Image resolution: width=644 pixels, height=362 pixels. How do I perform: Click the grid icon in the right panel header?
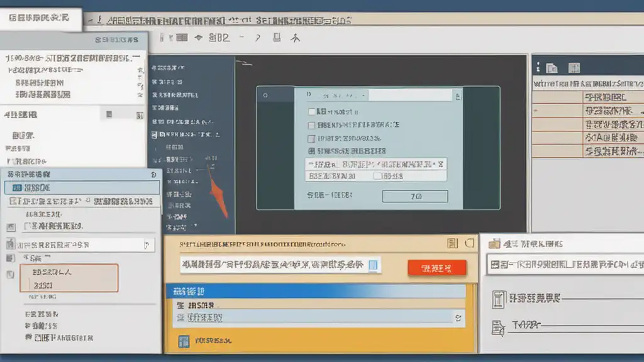pos(574,68)
